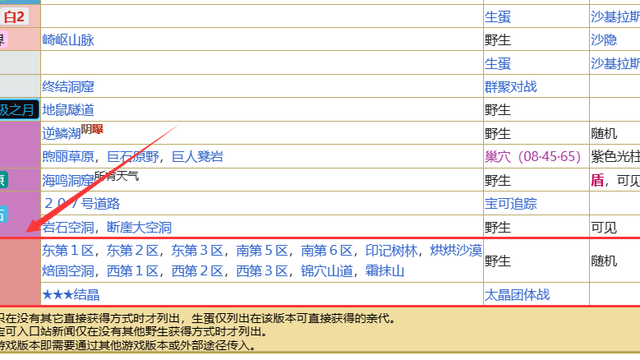Click 野生 in the 海鸣洞窟 row
This screenshot has height=360, width=640.
pos(498,180)
